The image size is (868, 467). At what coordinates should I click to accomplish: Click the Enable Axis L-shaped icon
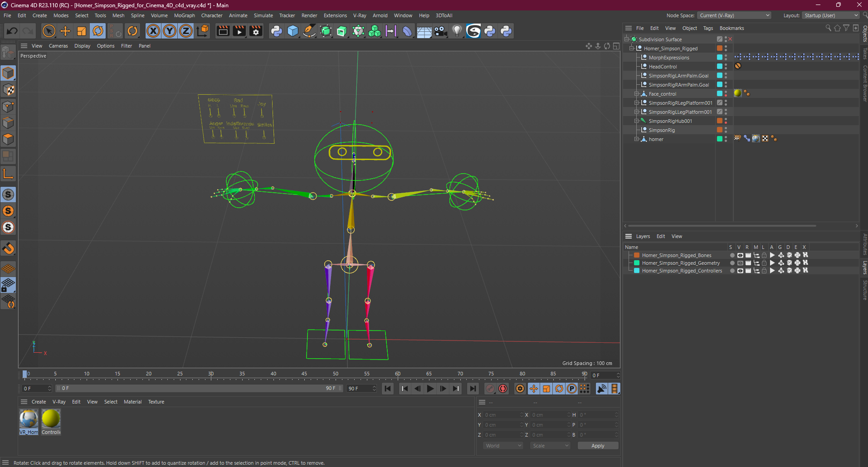8,174
